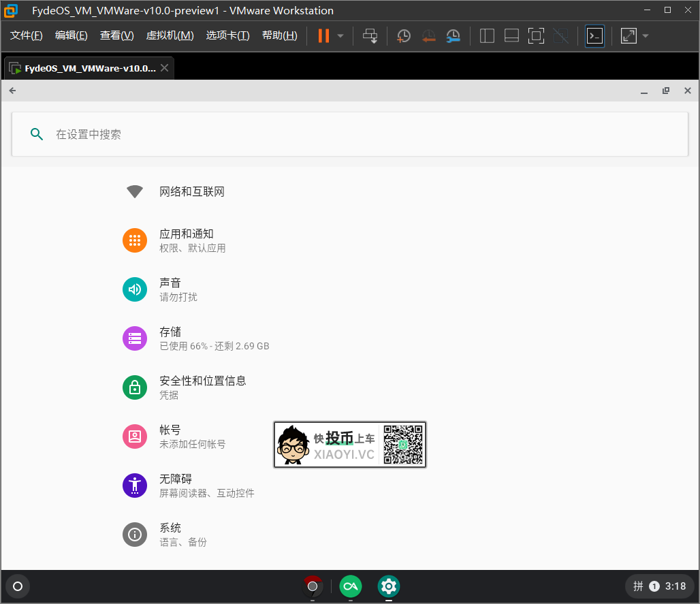Click the pink account icon
Viewport: 700px width, 604px height.
pyautogui.click(x=135, y=436)
